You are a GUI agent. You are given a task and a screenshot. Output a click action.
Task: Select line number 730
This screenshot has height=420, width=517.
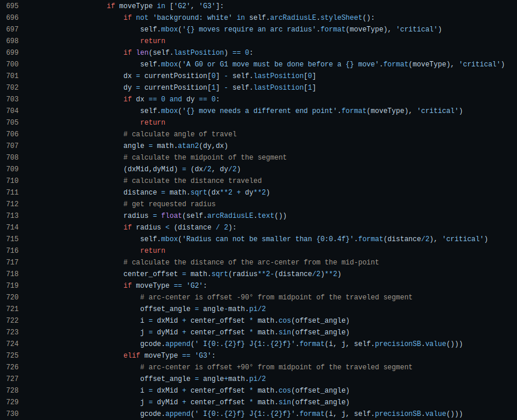pyautogui.click(x=13, y=414)
